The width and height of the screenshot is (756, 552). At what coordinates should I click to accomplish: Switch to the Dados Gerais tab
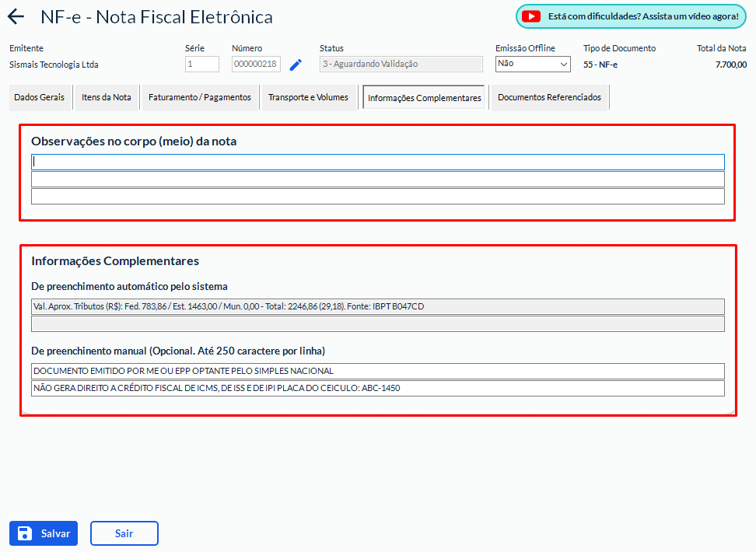click(x=39, y=98)
